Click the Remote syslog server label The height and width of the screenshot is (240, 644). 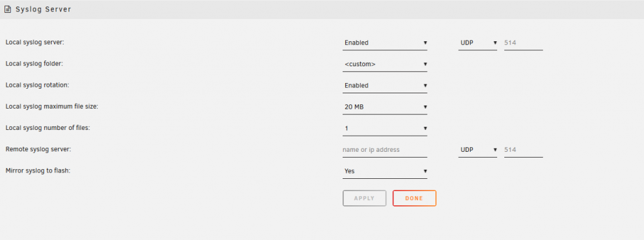(39, 149)
